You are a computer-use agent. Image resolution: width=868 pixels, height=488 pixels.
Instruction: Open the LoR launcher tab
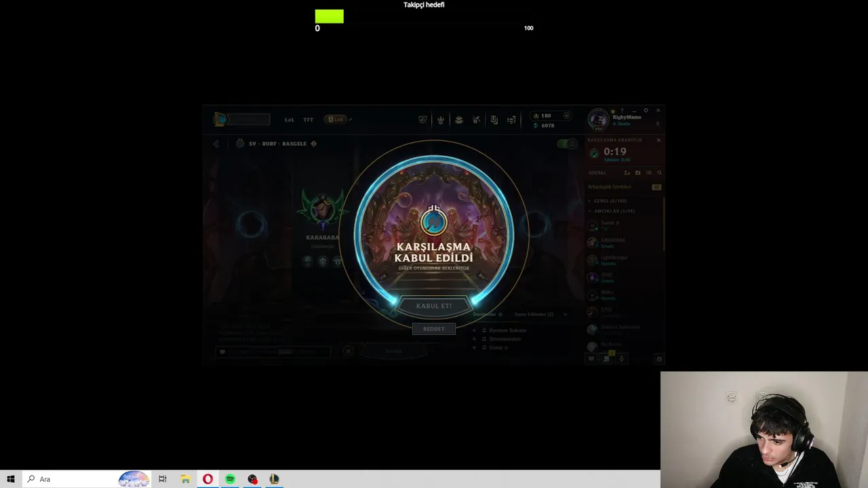(337, 119)
